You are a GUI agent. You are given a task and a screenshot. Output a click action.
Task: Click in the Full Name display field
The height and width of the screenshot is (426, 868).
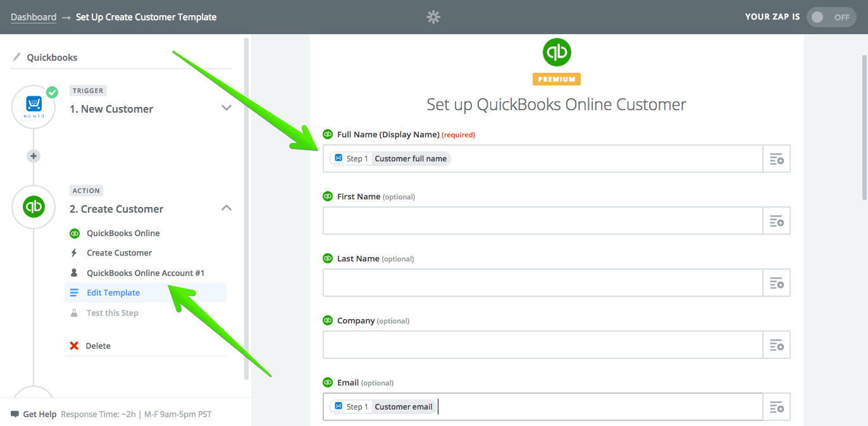[x=543, y=159]
